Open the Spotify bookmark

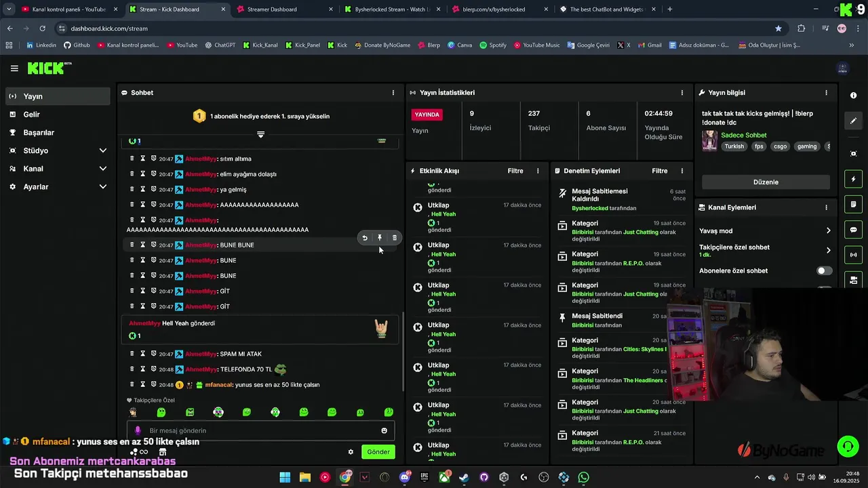tap(493, 45)
